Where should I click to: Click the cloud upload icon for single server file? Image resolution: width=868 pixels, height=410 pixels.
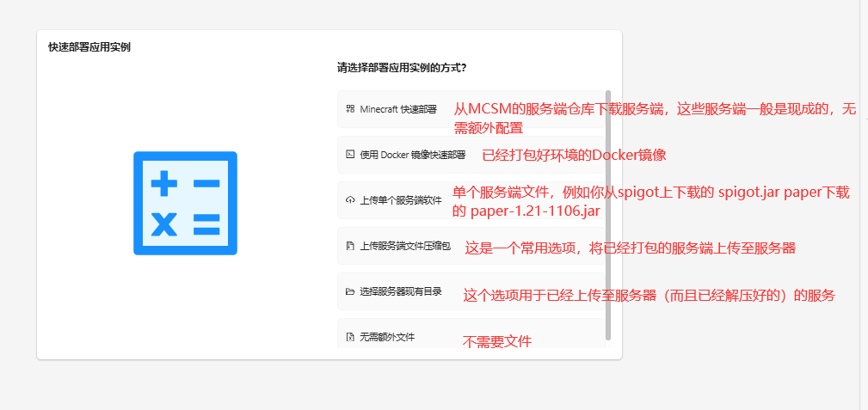pos(350,200)
